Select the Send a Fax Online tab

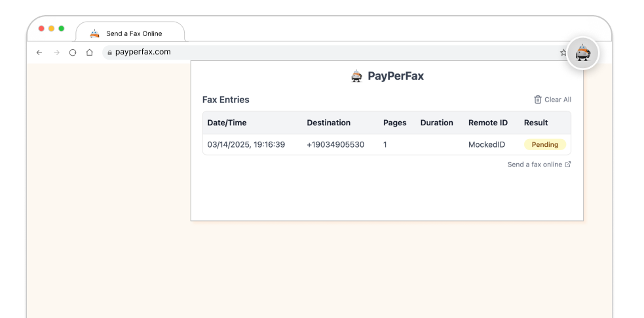[130, 33]
